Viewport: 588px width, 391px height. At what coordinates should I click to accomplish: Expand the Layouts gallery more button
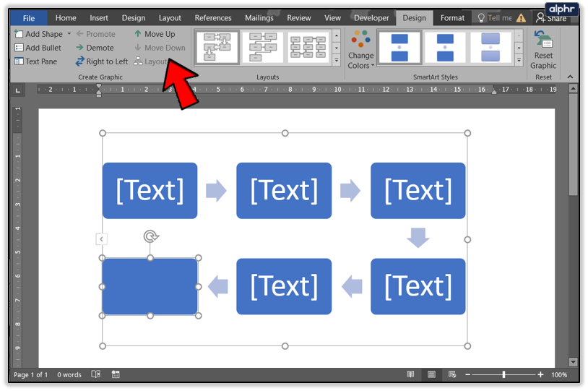pos(337,60)
